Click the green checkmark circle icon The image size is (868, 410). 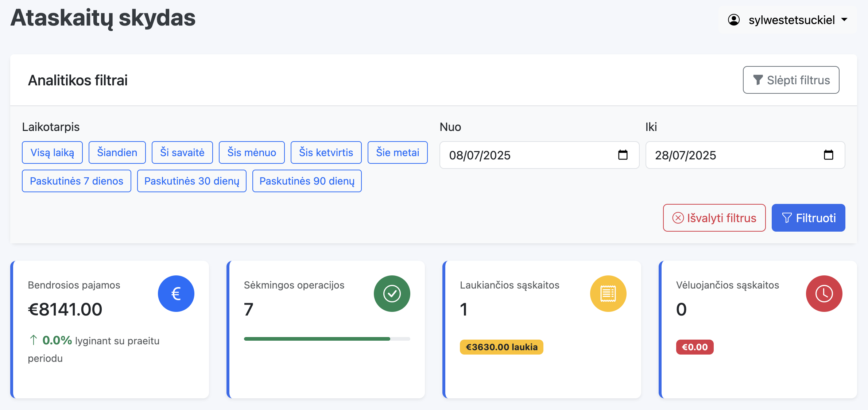[x=392, y=294]
